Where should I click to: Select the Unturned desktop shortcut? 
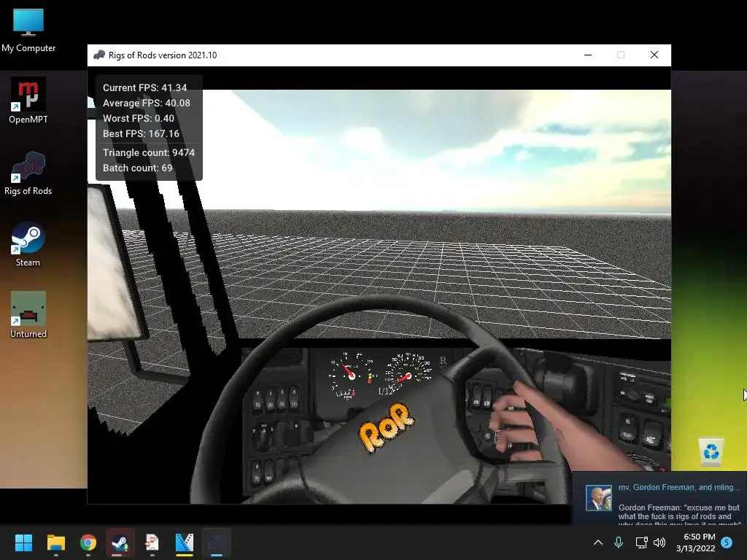click(28, 315)
